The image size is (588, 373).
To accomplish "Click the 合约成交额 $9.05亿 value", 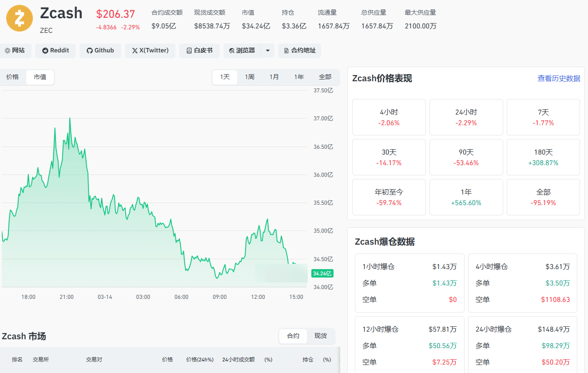I will tap(164, 26).
